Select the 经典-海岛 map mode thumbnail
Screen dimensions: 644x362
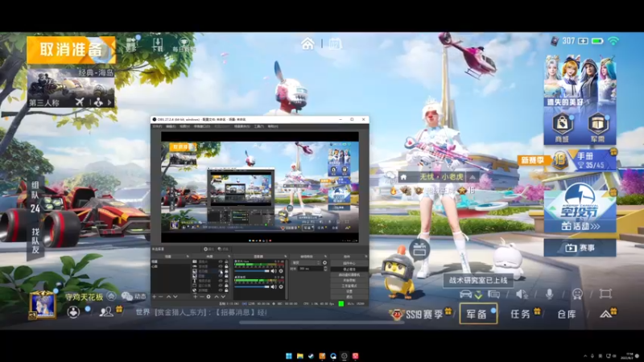pyautogui.click(x=71, y=88)
